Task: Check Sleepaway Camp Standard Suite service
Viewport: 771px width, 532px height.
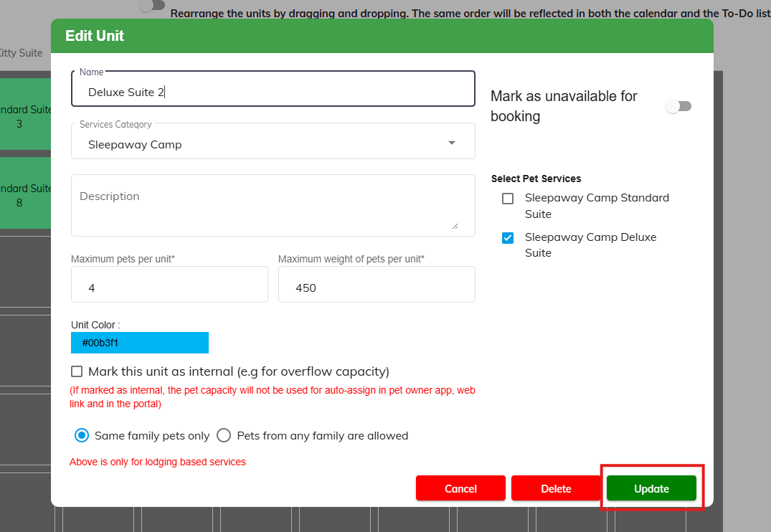Action: pos(508,199)
